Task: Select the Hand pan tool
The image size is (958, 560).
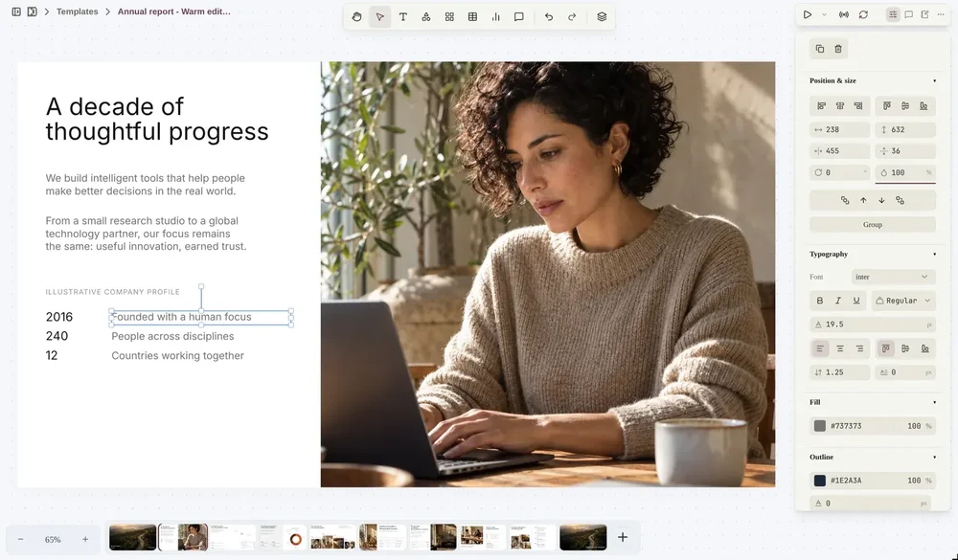Action: pos(356,17)
